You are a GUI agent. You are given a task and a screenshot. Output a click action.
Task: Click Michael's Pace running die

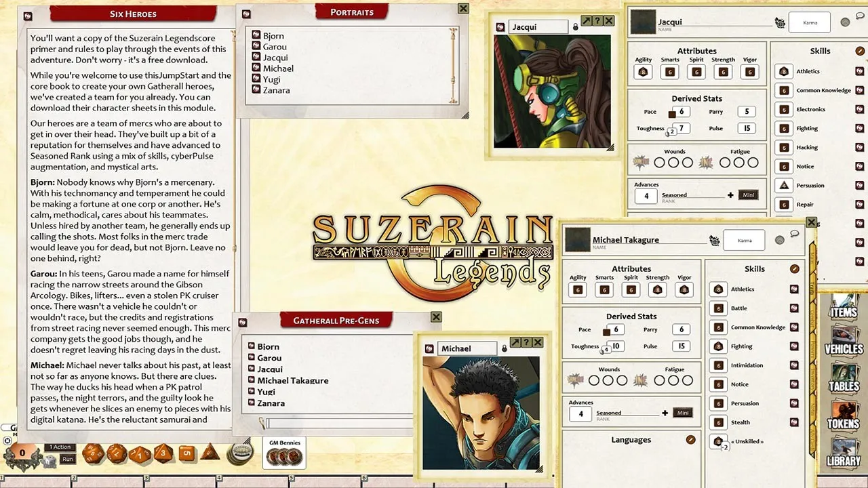[x=606, y=331]
